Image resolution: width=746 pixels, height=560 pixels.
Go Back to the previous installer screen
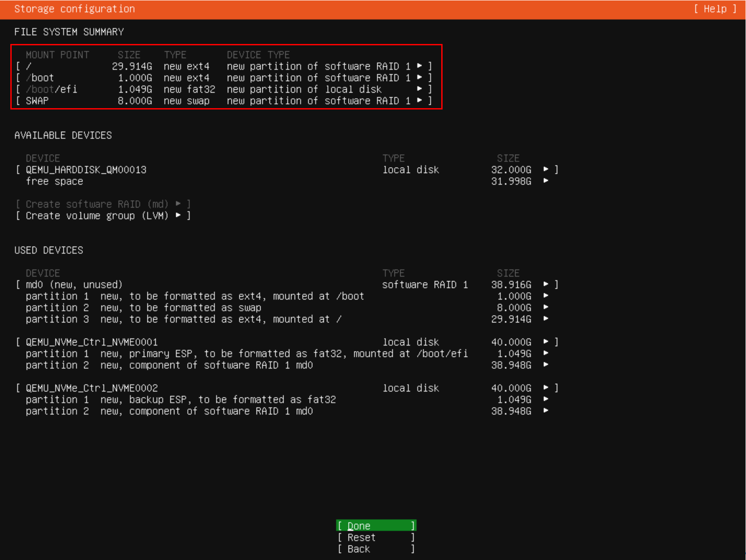click(375, 549)
